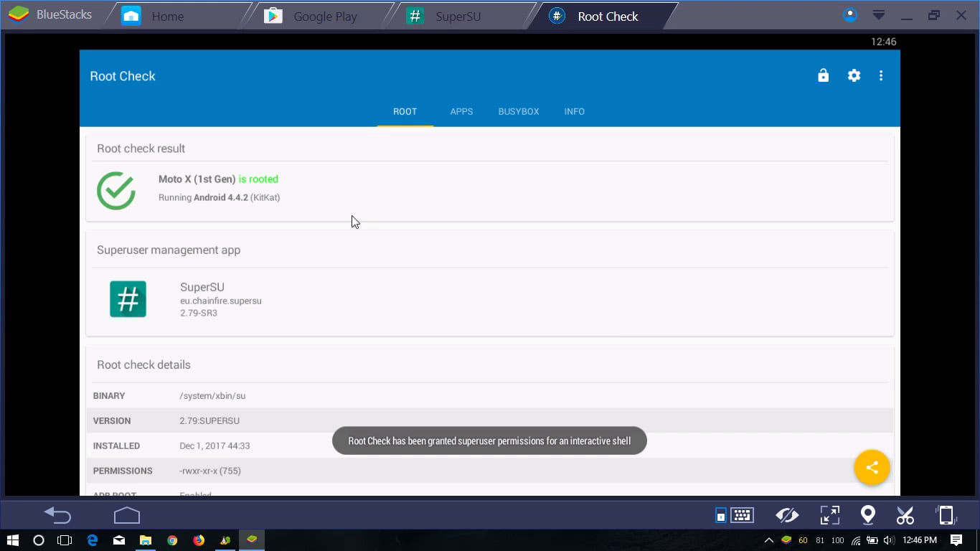The height and width of the screenshot is (551, 980).
Task: Expand the BlueStacks title bar dropdown arrow
Action: click(878, 16)
